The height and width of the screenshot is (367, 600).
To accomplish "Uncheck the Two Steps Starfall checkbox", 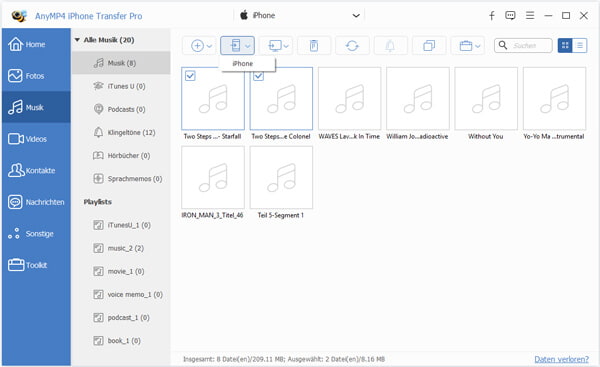I will (190, 76).
